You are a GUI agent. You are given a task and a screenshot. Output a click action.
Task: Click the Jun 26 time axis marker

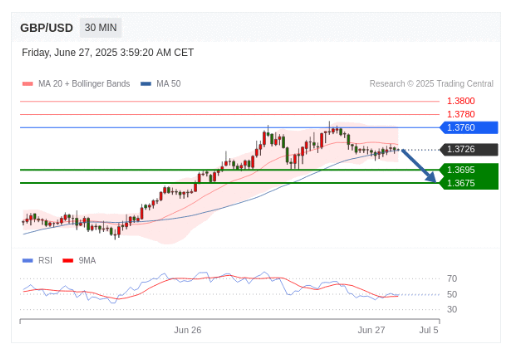(187, 330)
